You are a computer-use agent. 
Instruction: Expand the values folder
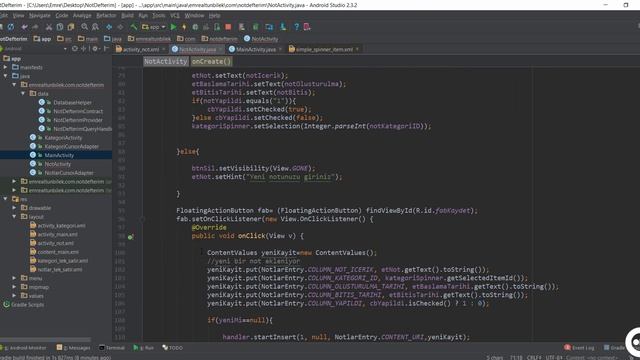coord(14,296)
